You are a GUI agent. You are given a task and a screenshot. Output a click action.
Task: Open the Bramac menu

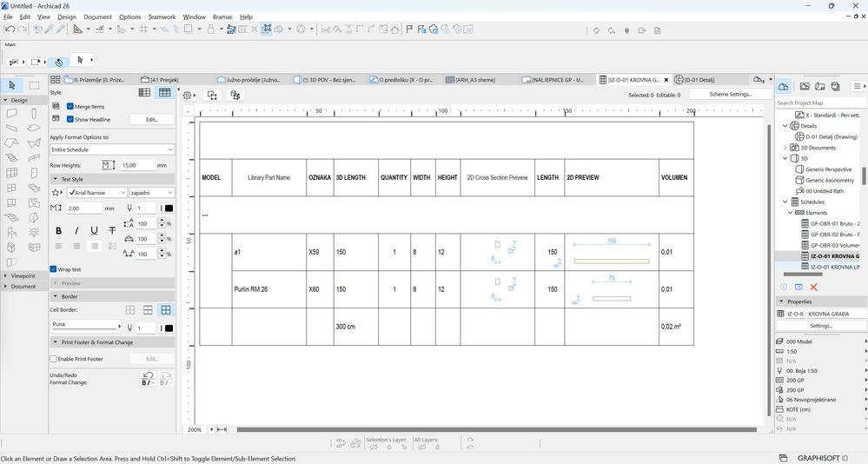[222, 17]
